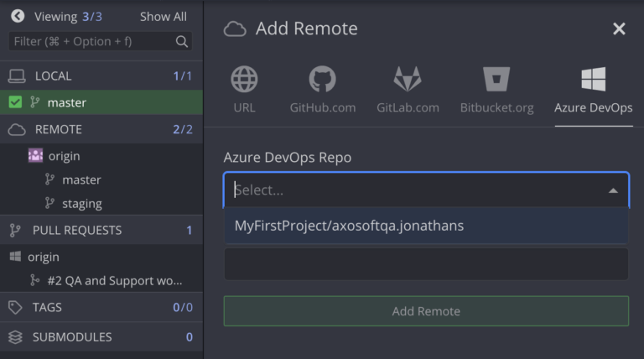644x359 pixels.
Task: Choose MyFirstProject/axosoftqa.jonathans option
Action: pos(349,226)
